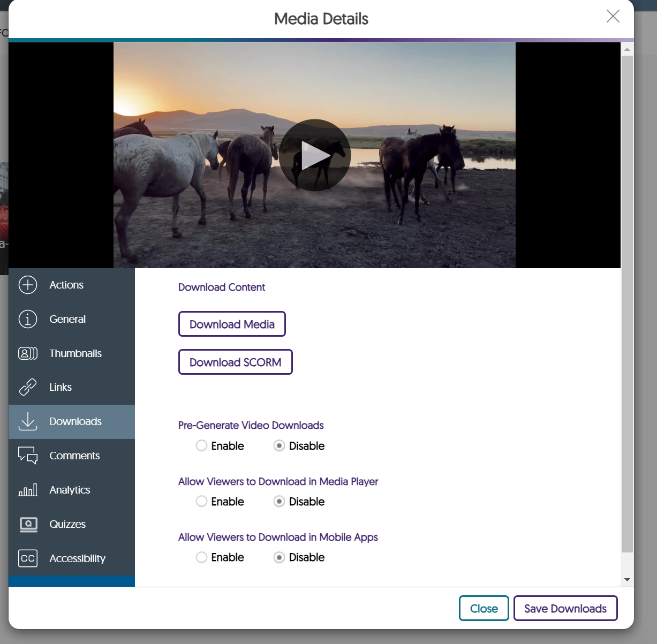The image size is (657, 644).
Task: Enable viewer downloads in Mobile Apps
Action: click(x=201, y=557)
